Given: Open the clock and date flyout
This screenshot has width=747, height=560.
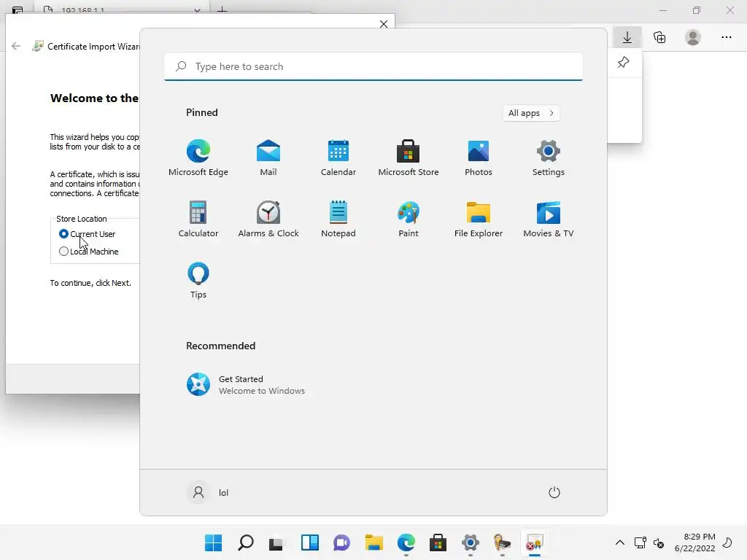Looking at the screenshot, I should point(694,542).
